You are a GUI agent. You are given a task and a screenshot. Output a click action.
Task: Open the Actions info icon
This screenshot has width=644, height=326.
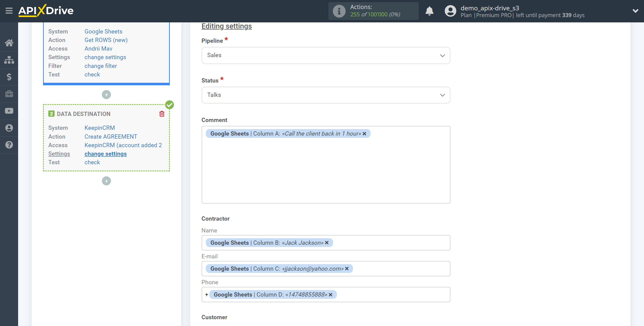tap(339, 11)
